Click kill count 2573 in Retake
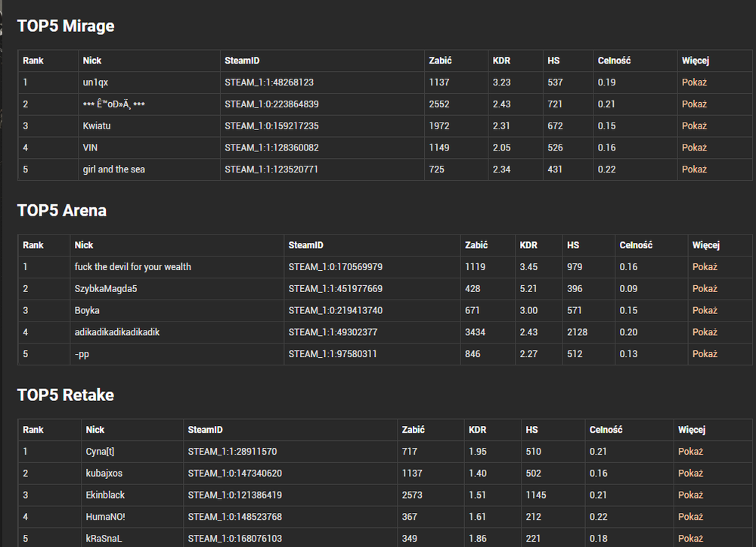Screen dimensions: 756x547 pos(412,496)
